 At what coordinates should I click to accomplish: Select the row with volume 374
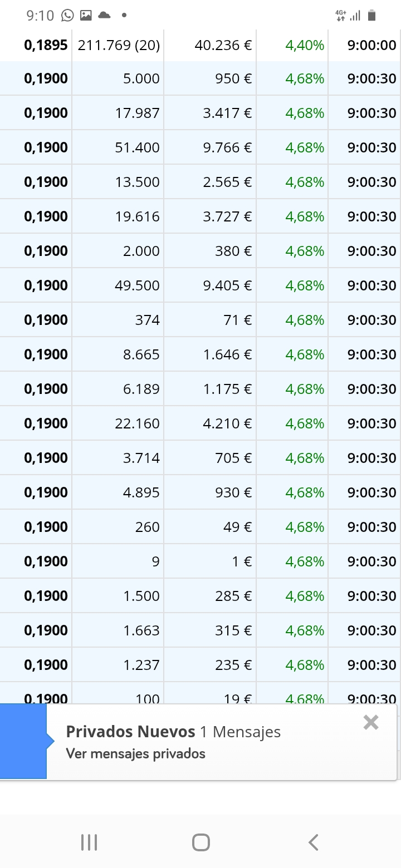[200, 320]
